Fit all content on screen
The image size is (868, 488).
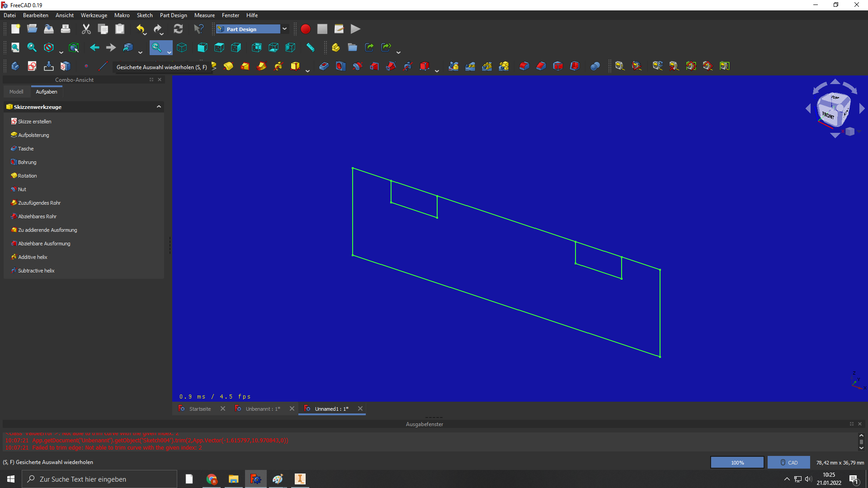tap(15, 47)
